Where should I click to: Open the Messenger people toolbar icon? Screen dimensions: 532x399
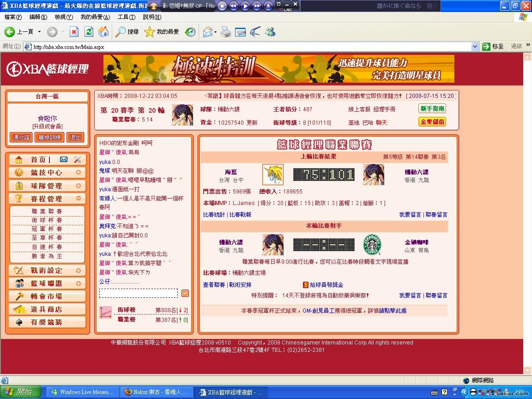pos(271,32)
